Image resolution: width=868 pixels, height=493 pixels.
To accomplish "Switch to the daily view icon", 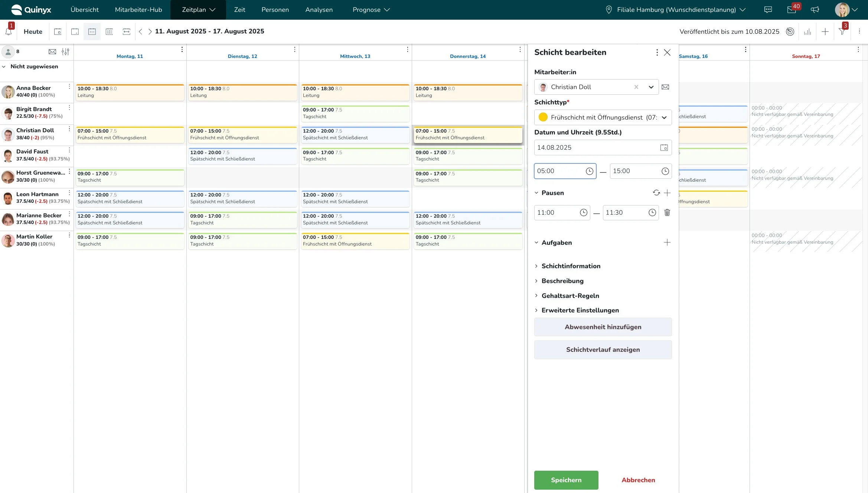I will [75, 32].
